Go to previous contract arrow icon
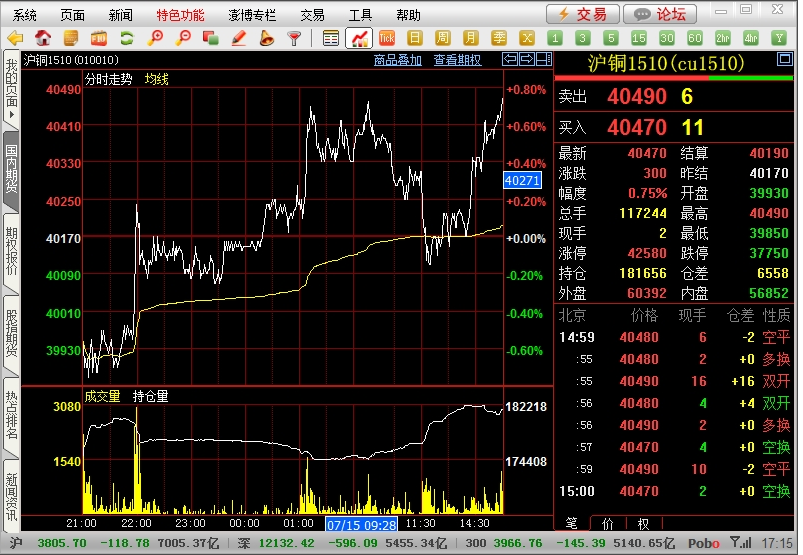The image size is (803, 555). point(510,59)
